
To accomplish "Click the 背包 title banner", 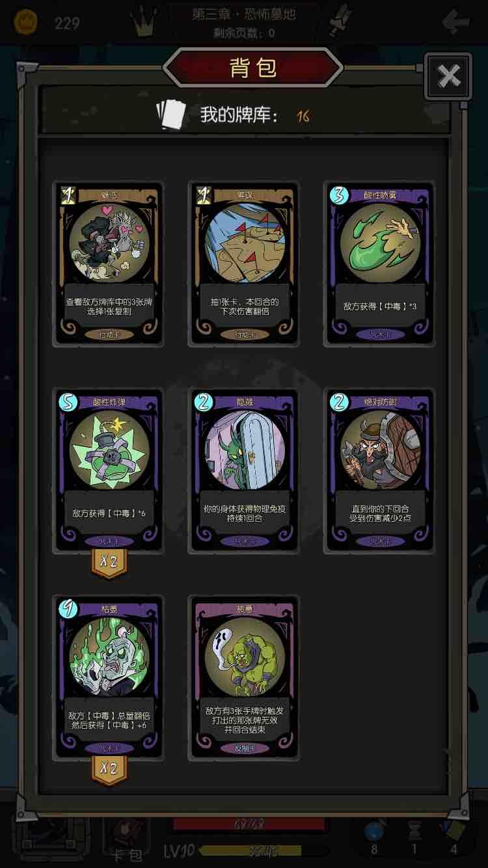I will 253,67.
